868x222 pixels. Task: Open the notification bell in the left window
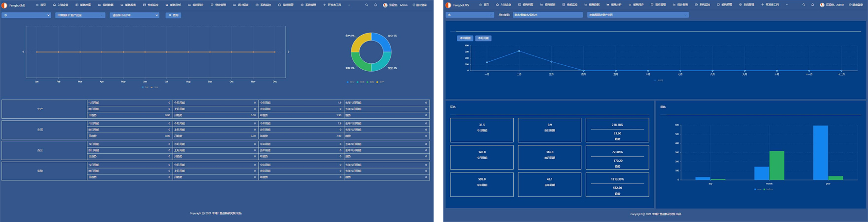click(x=376, y=5)
